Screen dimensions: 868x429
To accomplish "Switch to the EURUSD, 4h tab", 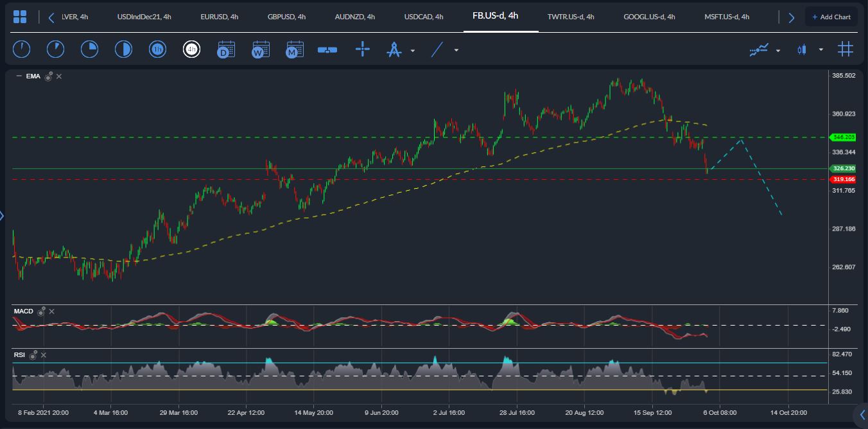I will pyautogui.click(x=219, y=17).
